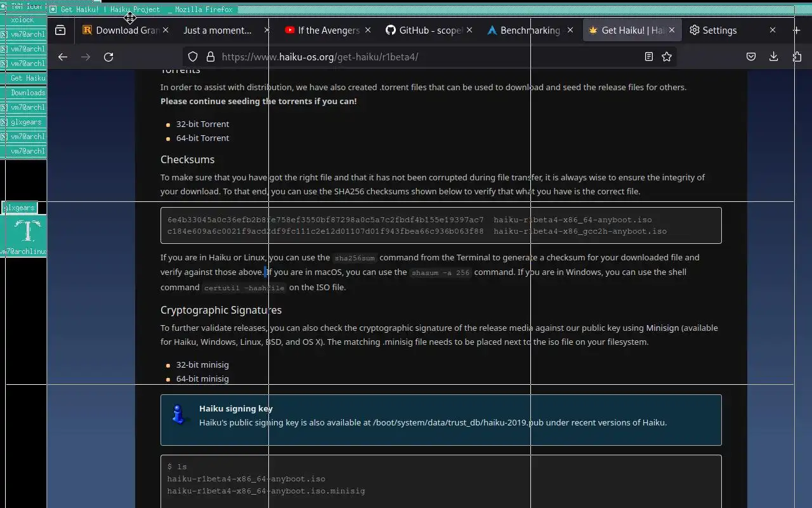Click the iconified glxgears label on desktop

[x=20, y=208]
